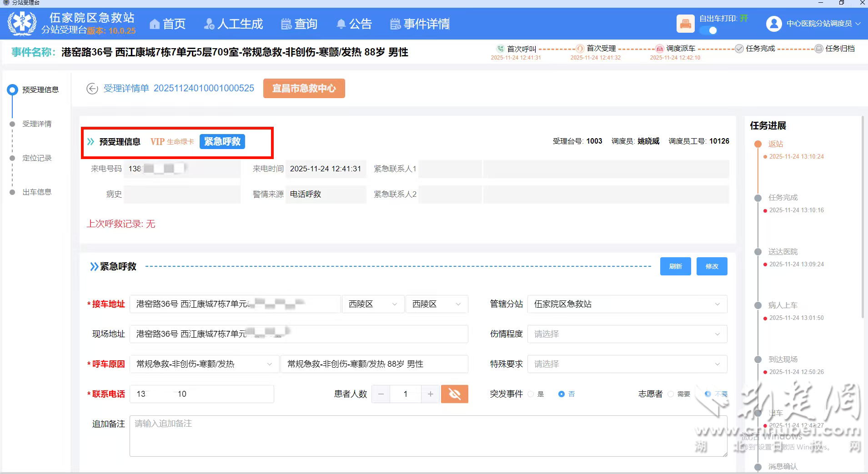
Task: Click the 刷新 refresh button in 紧急呼救
Action: pyautogui.click(x=675, y=266)
